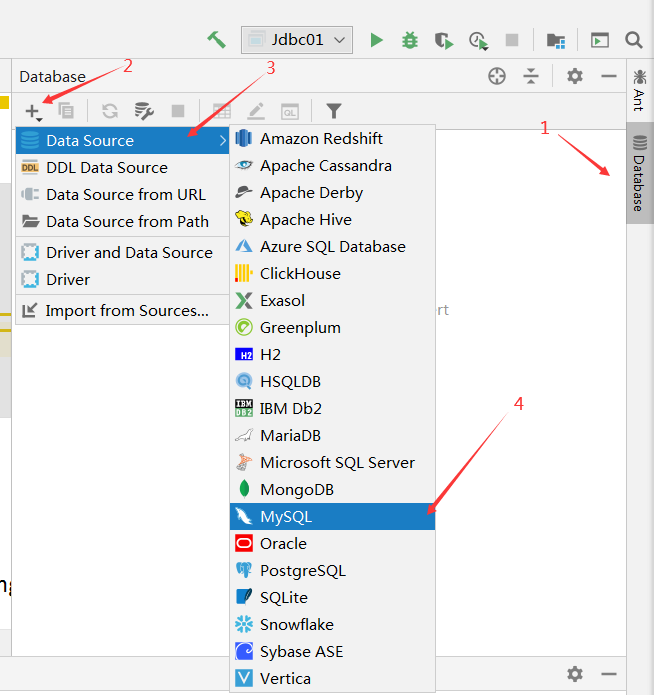Click the Refresh icon in Database toolbar
The height and width of the screenshot is (695, 654).
110,111
